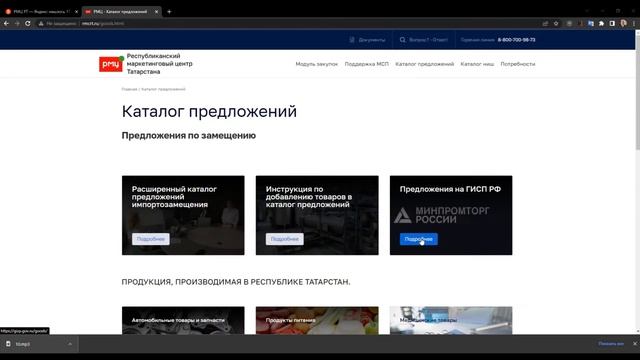Open the Документы link in top bar
The width and height of the screenshot is (640, 360).
tap(372, 40)
